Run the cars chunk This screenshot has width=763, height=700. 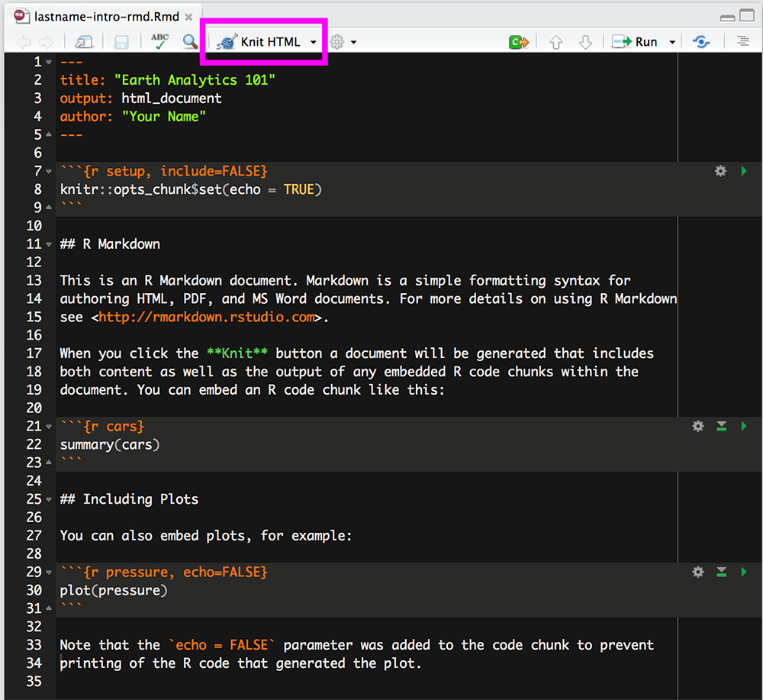[x=744, y=426]
